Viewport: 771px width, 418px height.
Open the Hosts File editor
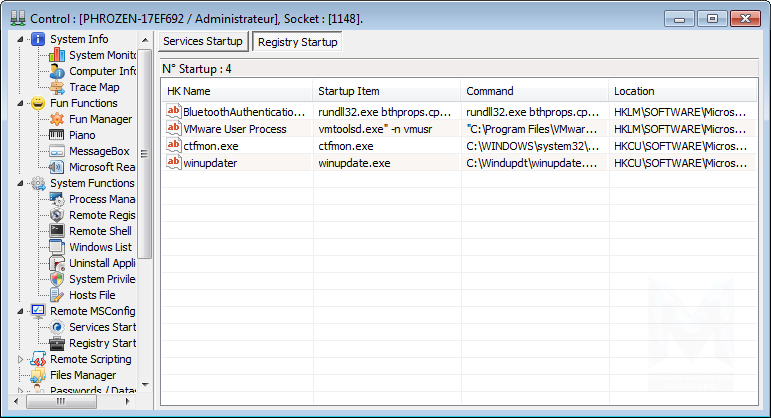click(91, 295)
